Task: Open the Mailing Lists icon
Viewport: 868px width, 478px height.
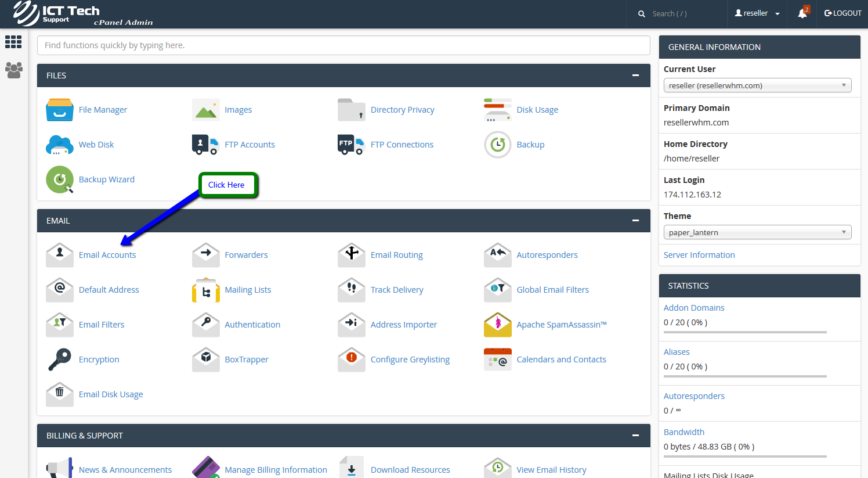Action: pyautogui.click(x=206, y=290)
